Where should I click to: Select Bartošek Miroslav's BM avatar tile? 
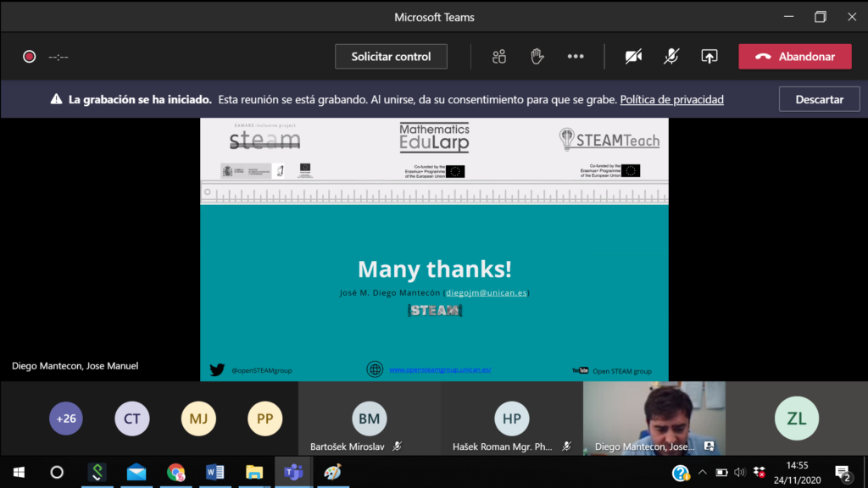(370, 419)
